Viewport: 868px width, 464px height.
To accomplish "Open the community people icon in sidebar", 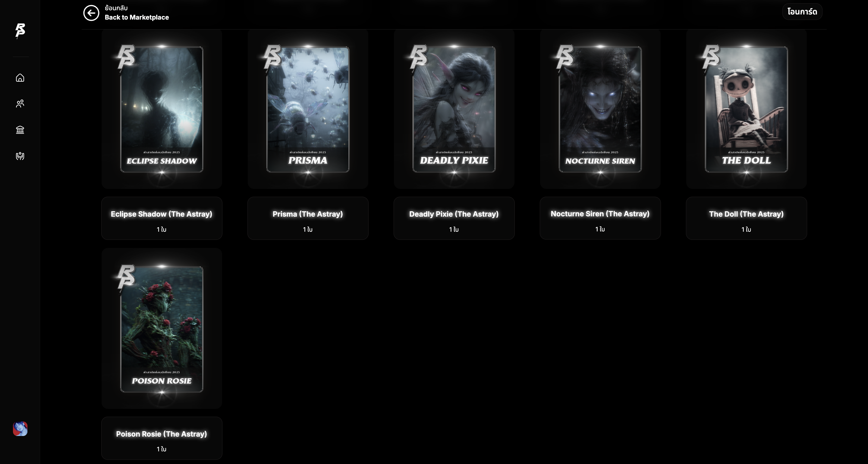I will (20, 103).
